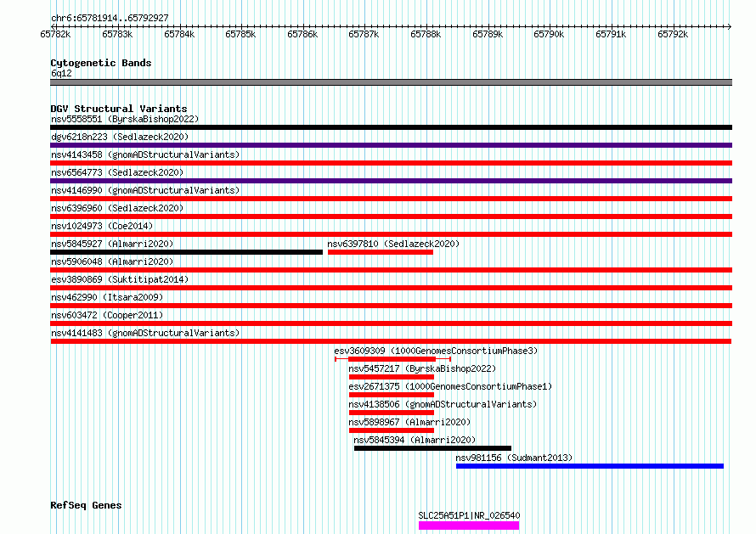Click the red nsv5898967 variant bar
Screen dimensions: 756x534
[392, 430]
